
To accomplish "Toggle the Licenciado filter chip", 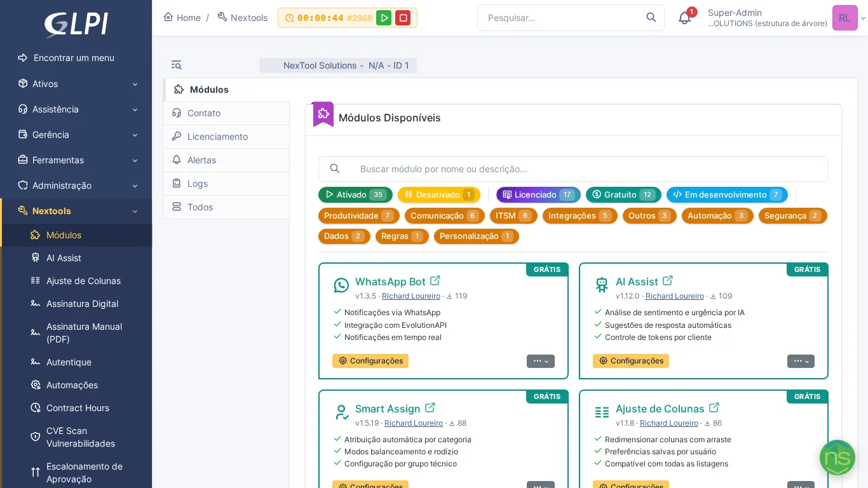I will (538, 195).
